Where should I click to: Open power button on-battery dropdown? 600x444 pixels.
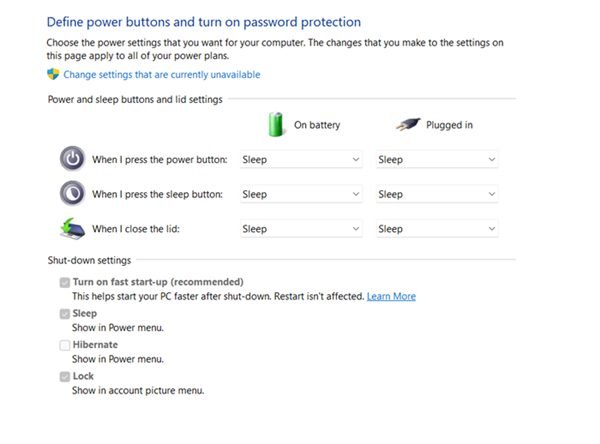click(301, 159)
